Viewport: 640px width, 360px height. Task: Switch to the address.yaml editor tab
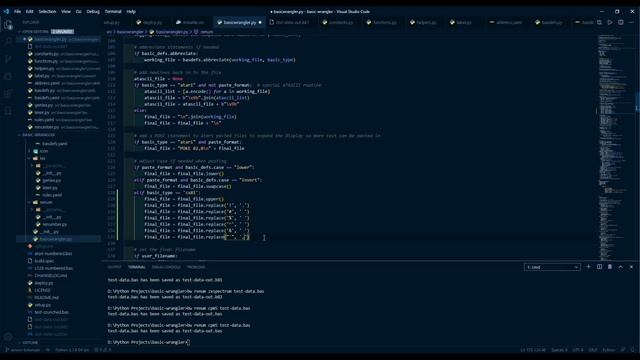(506, 22)
